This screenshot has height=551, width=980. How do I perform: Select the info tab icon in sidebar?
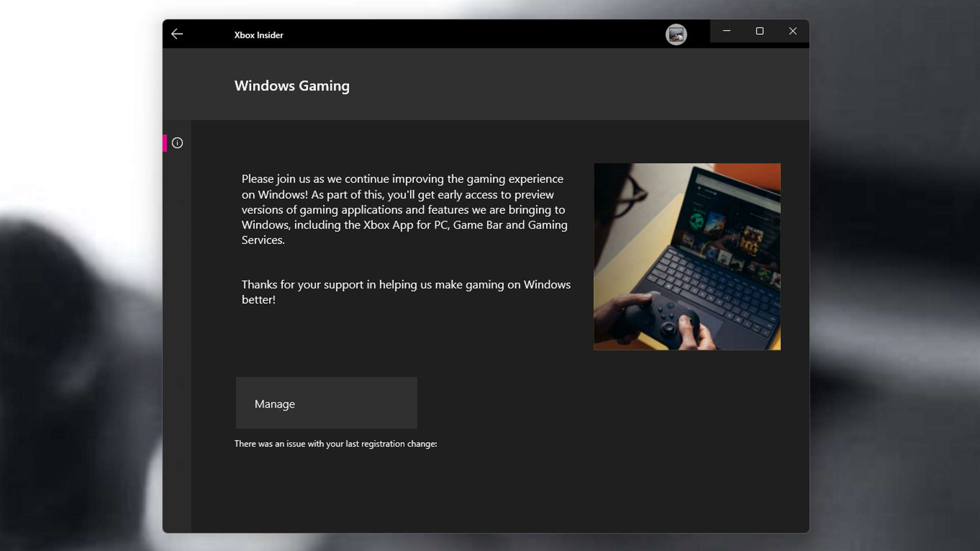click(x=177, y=143)
